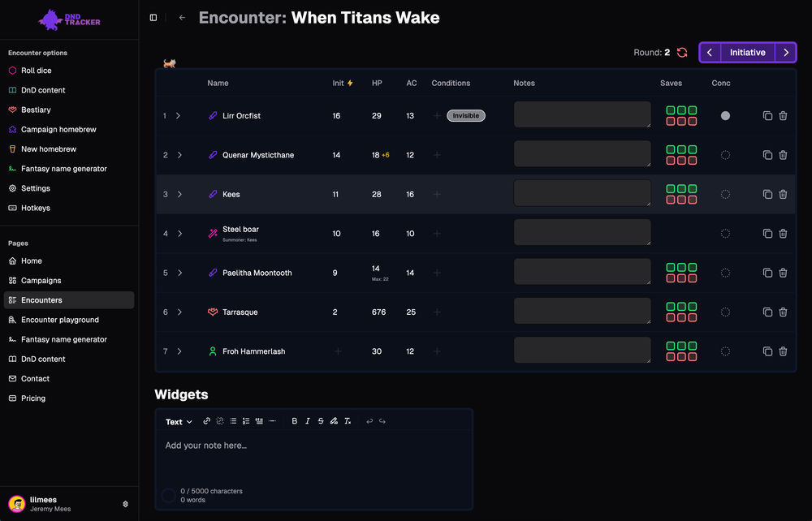This screenshot has height=521, width=812.
Task: Toggle concentration for Lirr Orcfist
Action: coord(725,116)
